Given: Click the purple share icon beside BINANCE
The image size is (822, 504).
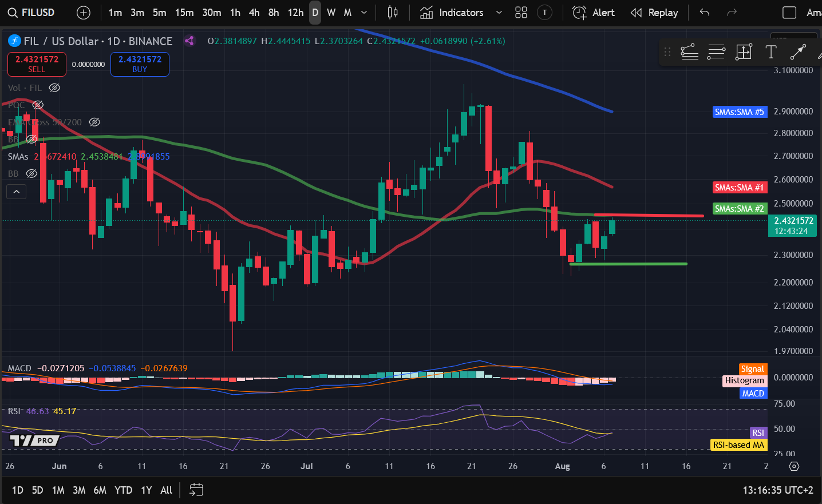Looking at the screenshot, I should point(189,41).
